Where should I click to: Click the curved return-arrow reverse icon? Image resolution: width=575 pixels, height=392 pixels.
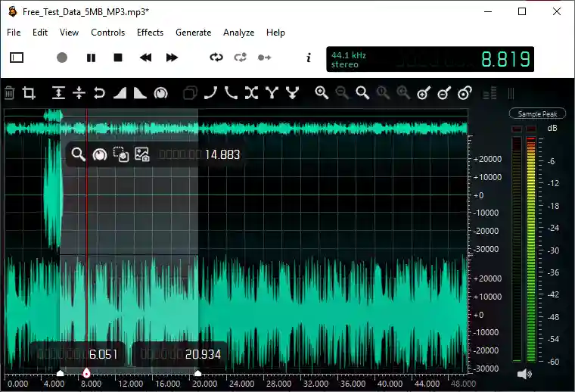(99, 93)
